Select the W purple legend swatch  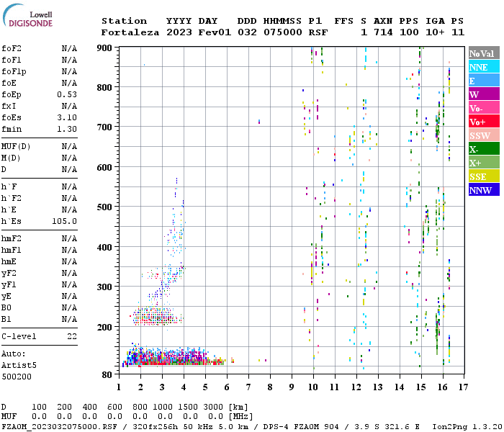click(x=484, y=94)
